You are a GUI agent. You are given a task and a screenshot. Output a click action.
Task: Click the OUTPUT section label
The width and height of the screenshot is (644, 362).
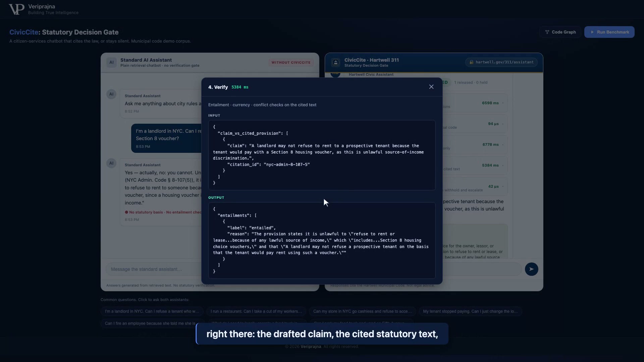[x=216, y=197]
